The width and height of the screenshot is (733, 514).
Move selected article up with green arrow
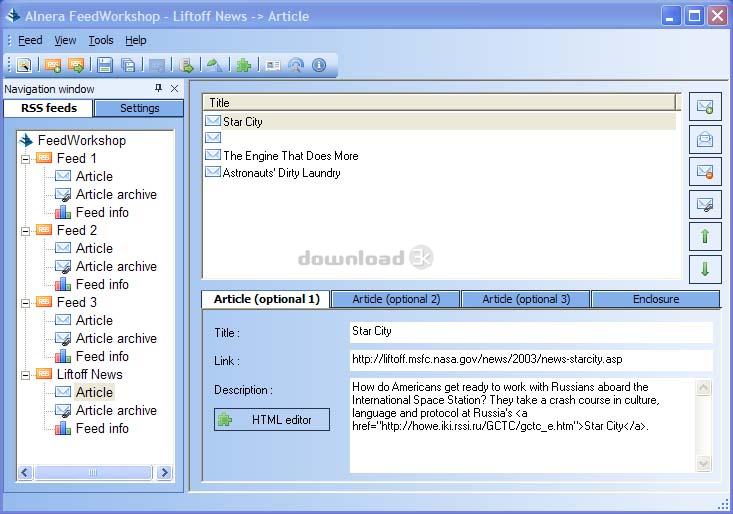point(705,237)
